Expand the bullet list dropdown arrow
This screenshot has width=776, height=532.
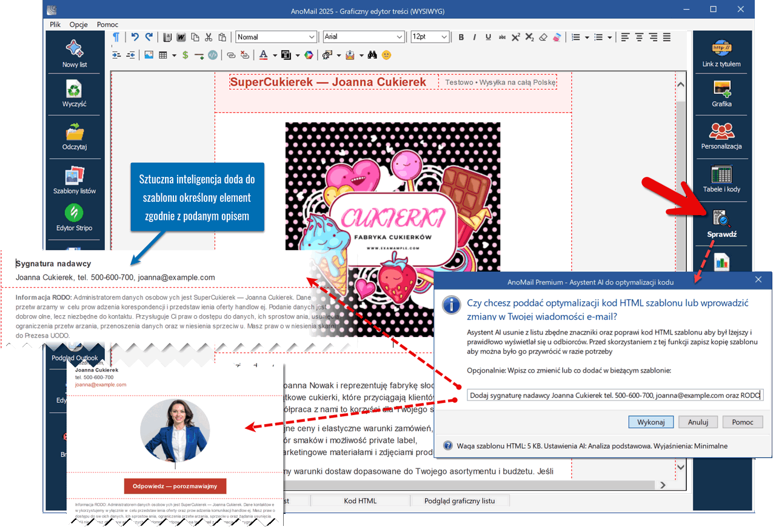(609, 38)
